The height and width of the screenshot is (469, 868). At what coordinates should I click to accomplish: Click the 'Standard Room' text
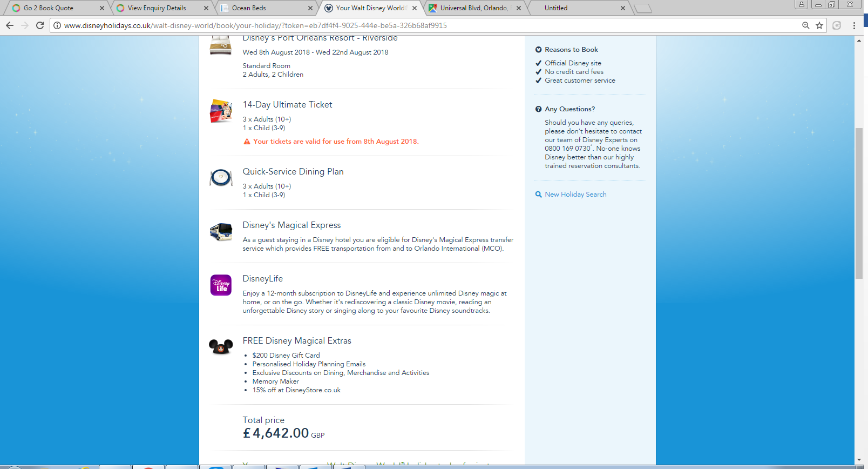pos(266,66)
